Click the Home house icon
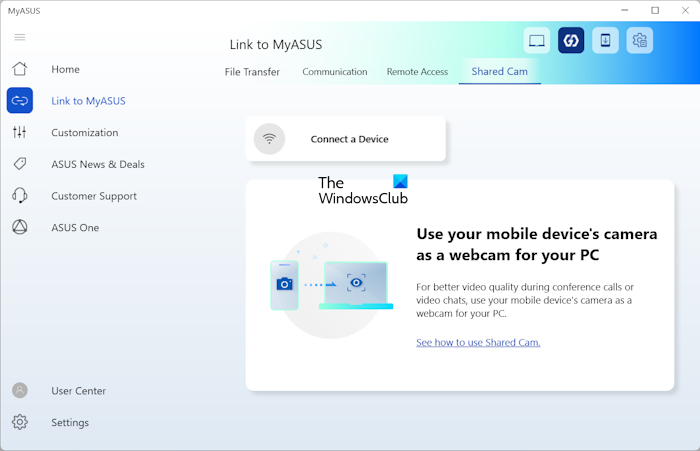Screen dimensions: 700x451 pyautogui.click(x=20, y=69)
